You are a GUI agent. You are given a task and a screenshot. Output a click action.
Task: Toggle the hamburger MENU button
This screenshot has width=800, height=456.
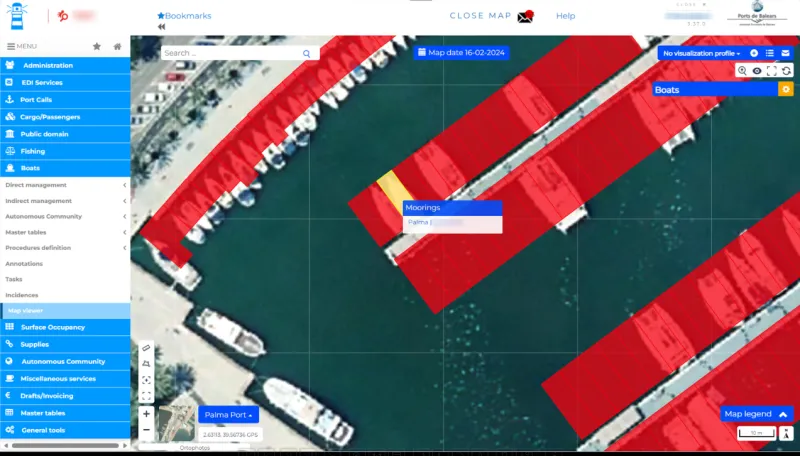coord(22,46)
